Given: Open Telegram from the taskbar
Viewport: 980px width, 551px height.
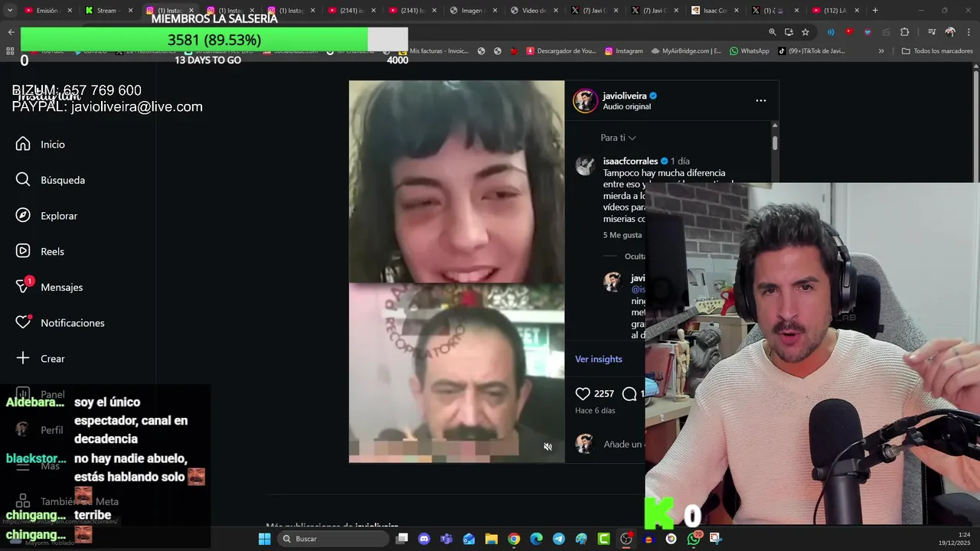Looking at the screenshot, I should pos(559,539).
